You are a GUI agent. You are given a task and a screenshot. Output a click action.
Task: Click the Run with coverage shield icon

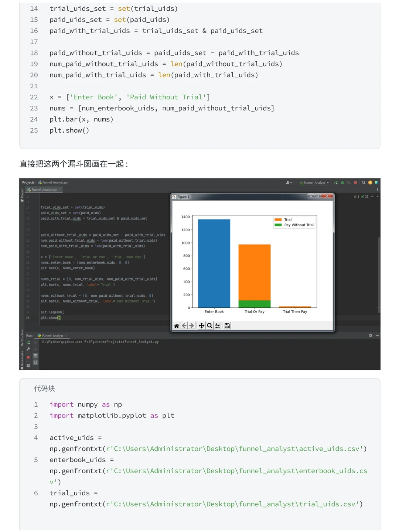pos(349,183)
